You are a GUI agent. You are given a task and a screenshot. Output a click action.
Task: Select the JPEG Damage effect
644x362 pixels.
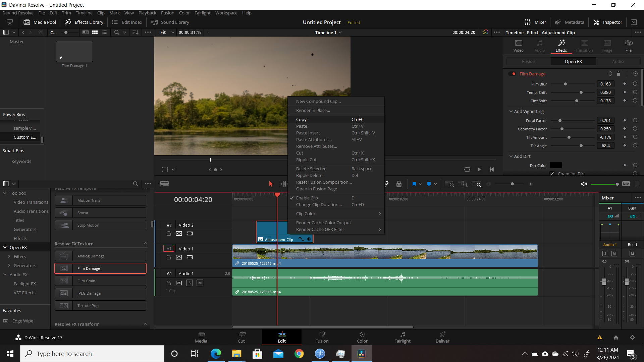pos(100,293)
